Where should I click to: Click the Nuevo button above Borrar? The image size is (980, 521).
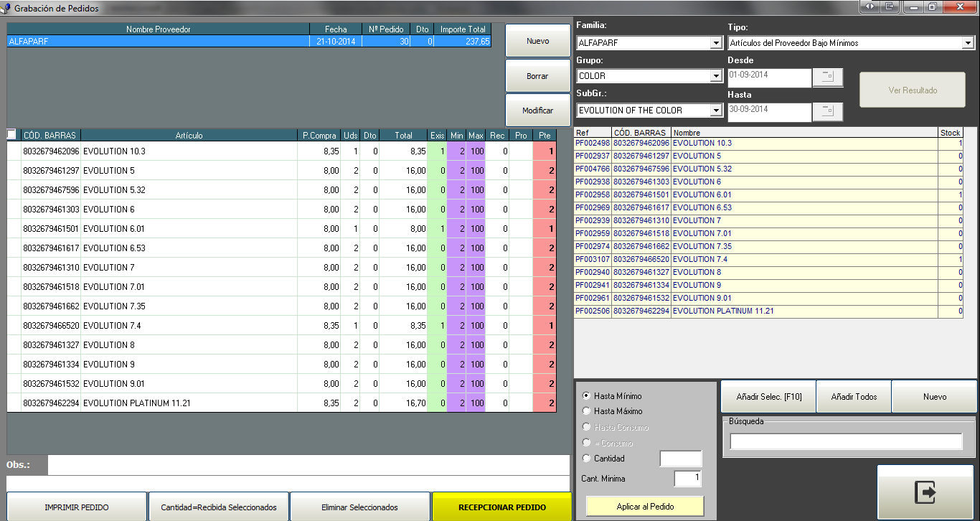(537, 41)
